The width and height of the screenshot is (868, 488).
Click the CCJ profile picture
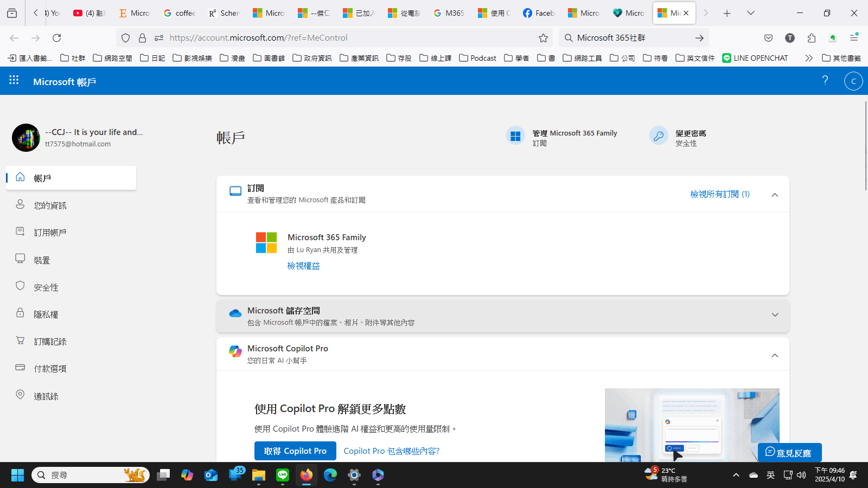[x=26, y=138]
